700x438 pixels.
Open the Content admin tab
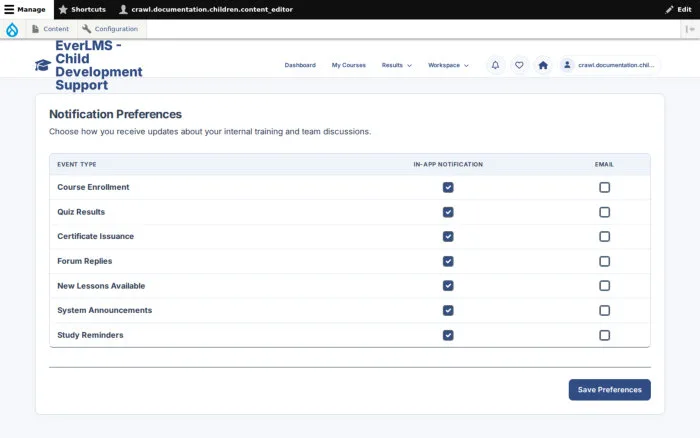50,29
